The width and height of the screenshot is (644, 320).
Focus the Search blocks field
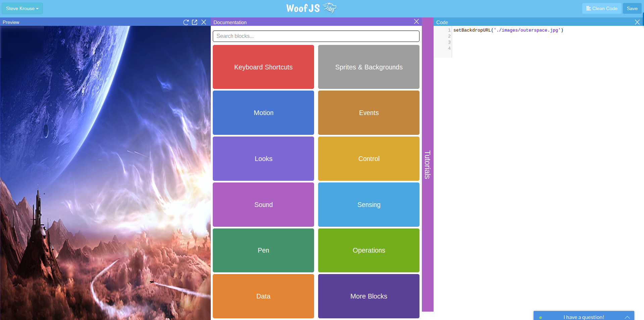(x=316, y=36)
